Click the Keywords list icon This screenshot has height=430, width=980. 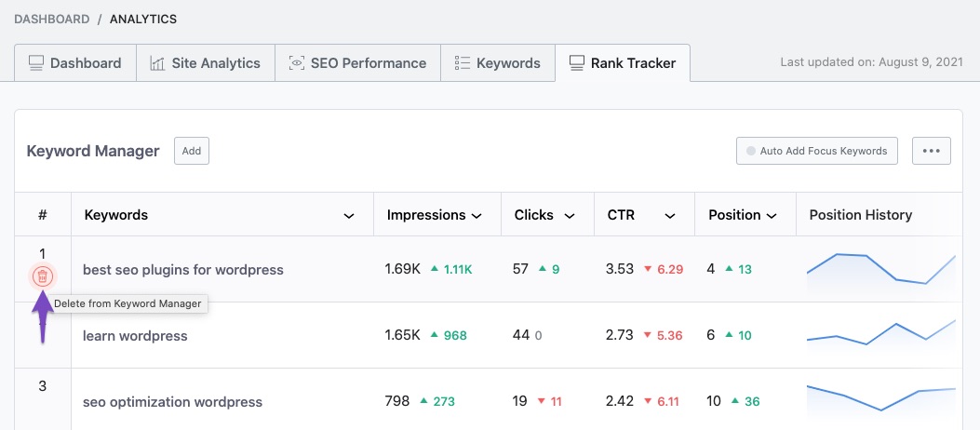coord(462,63)
